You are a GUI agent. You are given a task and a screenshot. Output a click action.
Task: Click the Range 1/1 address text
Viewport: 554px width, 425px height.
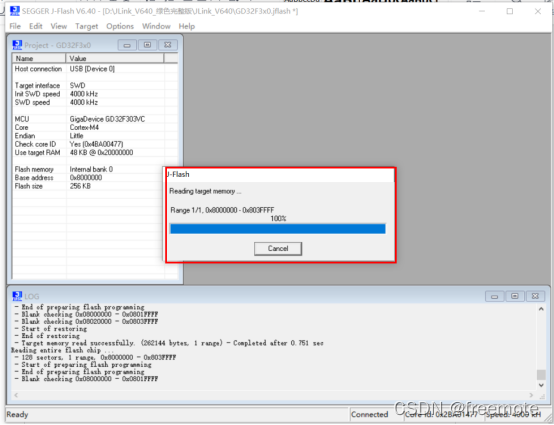point(222,210)
